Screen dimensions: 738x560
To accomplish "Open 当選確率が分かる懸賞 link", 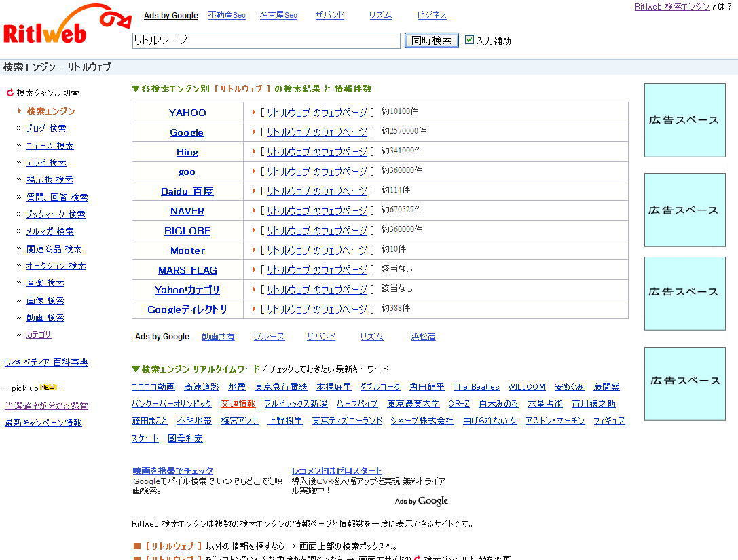I will pos(46,406).
